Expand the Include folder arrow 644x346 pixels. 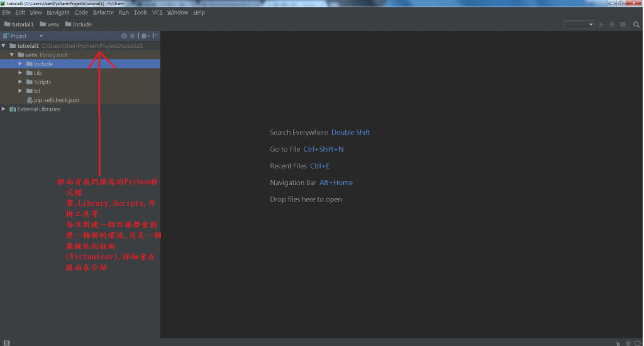20,64
